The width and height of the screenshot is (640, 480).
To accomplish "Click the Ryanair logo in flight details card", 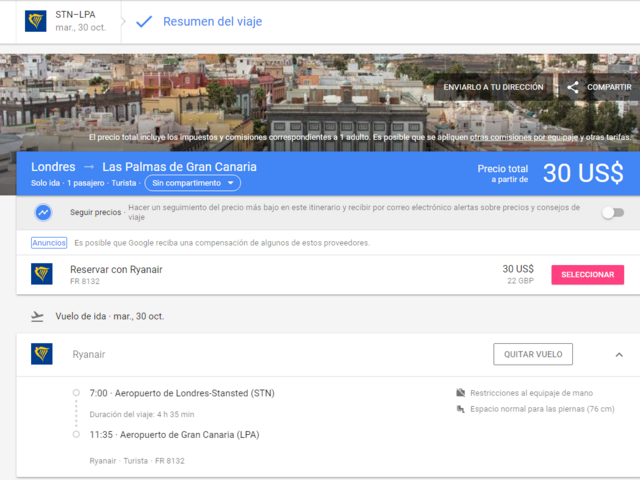I will [x=42, y=354].
